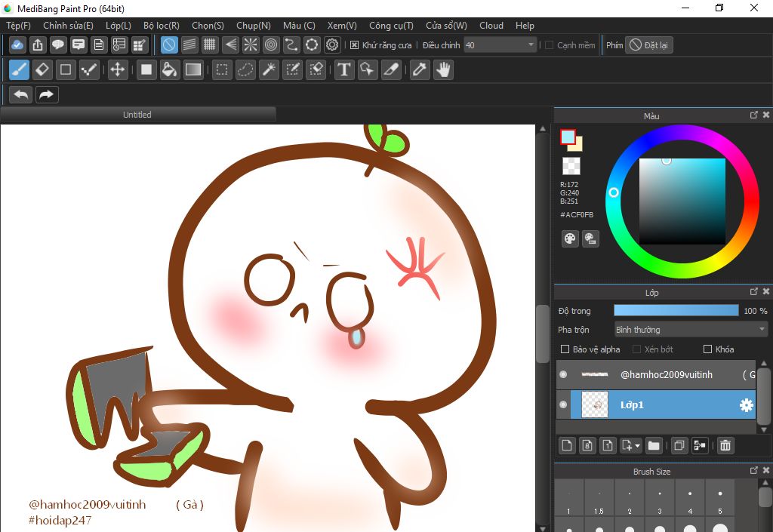Choose the Select Pen tool
This screenshot has width=773, height=532.
click(x=292, y=69)
